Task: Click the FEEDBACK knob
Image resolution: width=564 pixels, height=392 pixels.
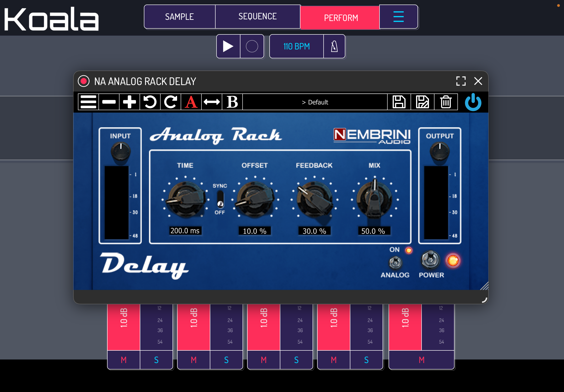Action: click(x=315, y=199)
